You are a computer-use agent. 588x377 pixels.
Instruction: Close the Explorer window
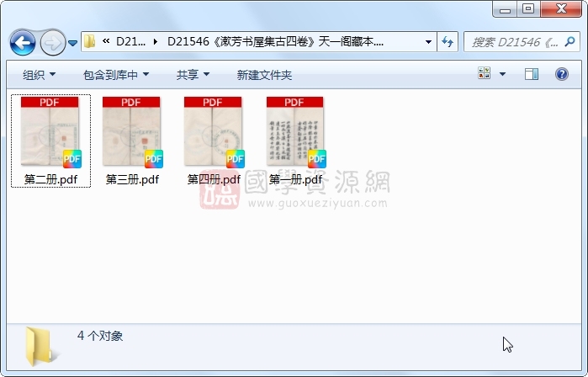(561, 9)
